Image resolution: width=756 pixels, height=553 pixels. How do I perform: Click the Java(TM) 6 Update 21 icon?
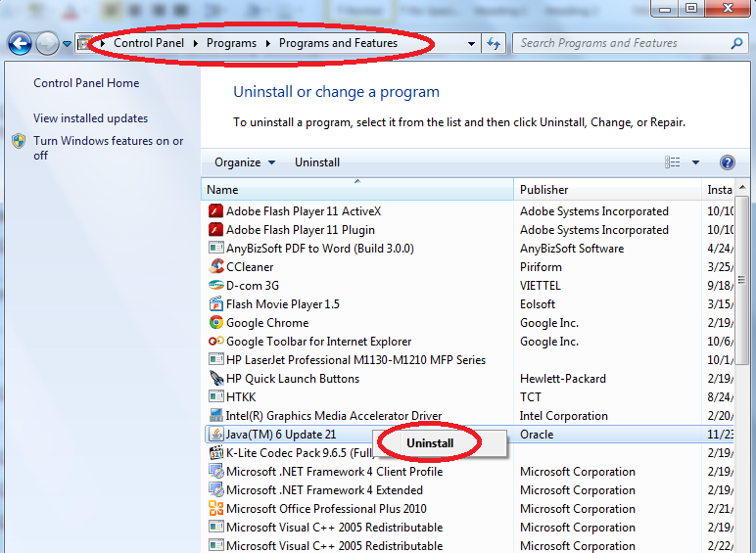(x=215, y=435)
